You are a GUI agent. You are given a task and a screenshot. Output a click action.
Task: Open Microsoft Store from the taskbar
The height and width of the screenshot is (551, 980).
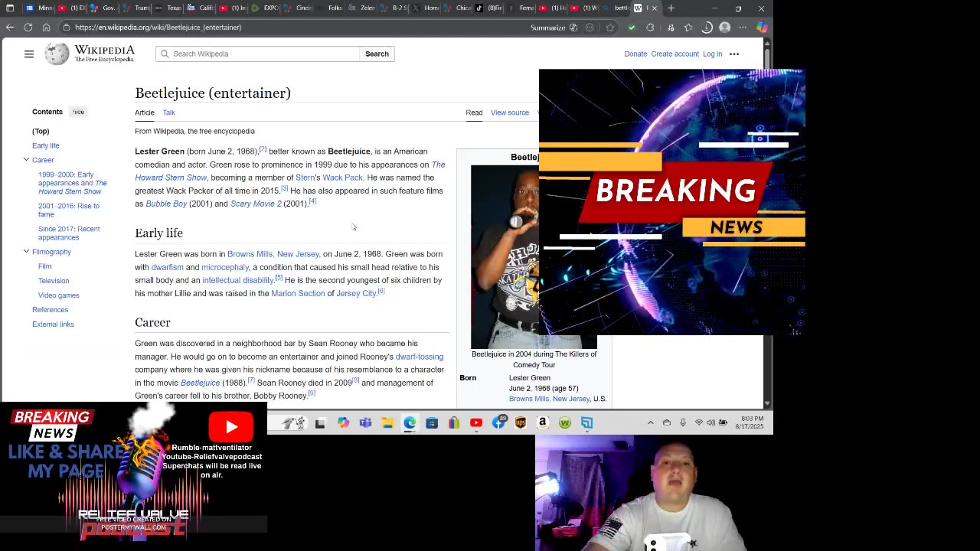coord(432,422)
